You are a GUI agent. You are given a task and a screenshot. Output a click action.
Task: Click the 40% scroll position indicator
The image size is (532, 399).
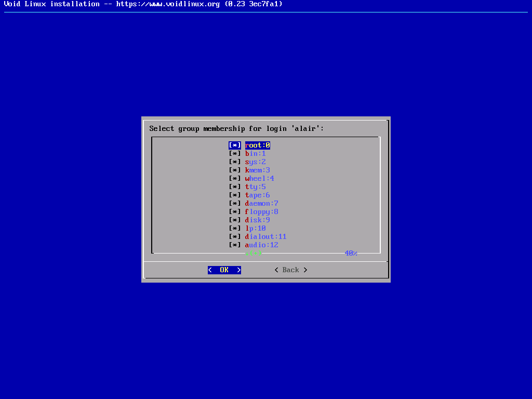[x=351, y=254]
